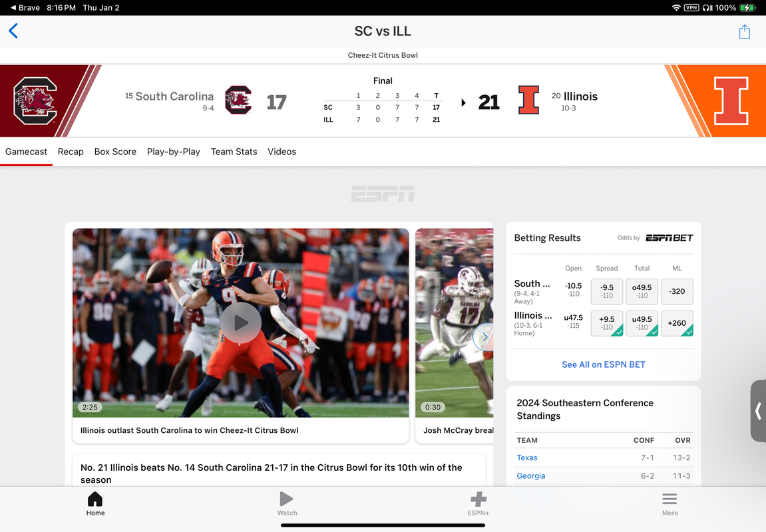Tap the 0:30 video duration badge
This screenshot has width=766, height=532.
[433, 407]
